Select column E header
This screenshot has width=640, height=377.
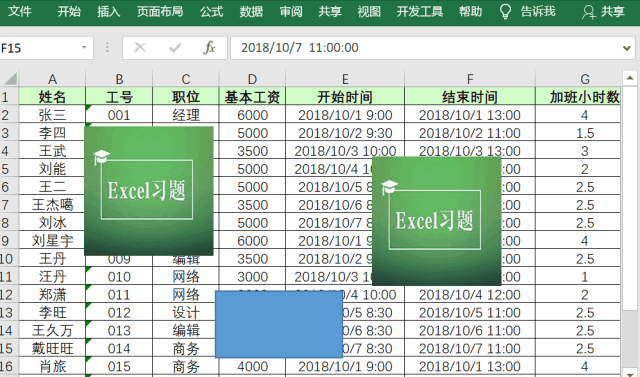(x=345, y=78)
